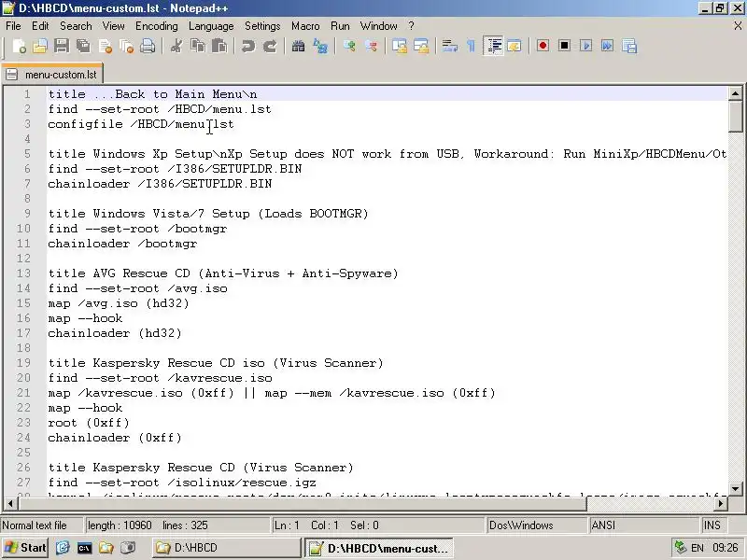Open the Settings menu
The width and height of the screenshot is (747, 560).
(262, 26)
